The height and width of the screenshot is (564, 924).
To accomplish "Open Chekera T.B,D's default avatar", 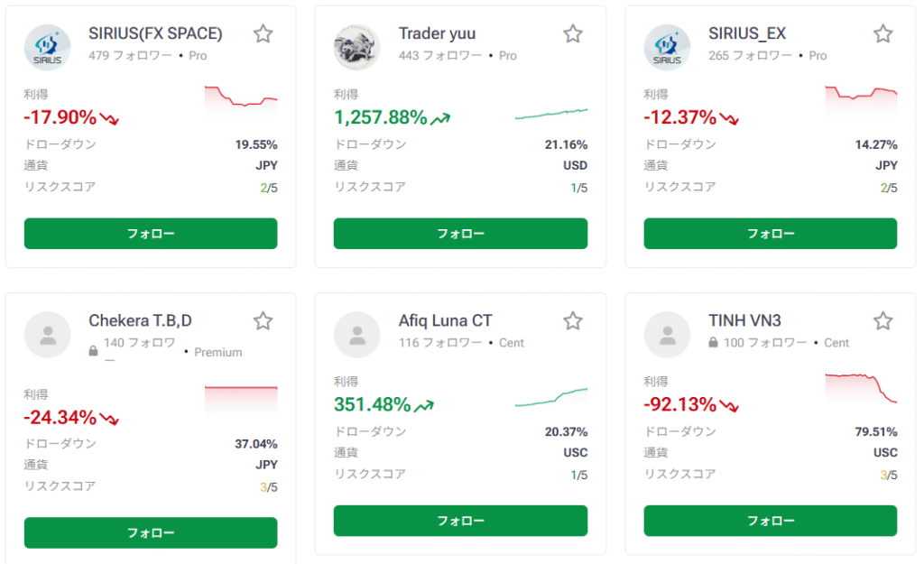I will click(48, 335).
